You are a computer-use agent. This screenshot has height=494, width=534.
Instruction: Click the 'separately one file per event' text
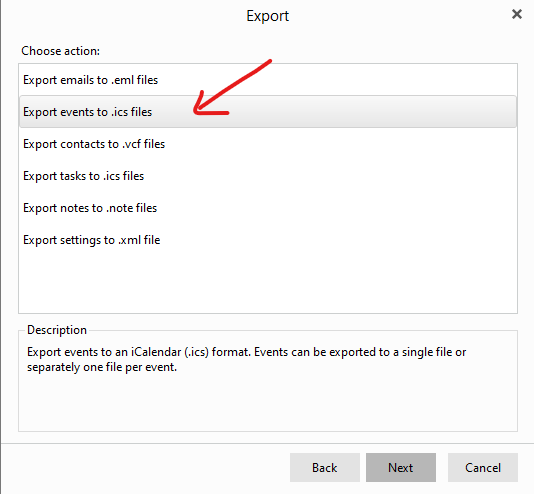click(x=102, y=367)
